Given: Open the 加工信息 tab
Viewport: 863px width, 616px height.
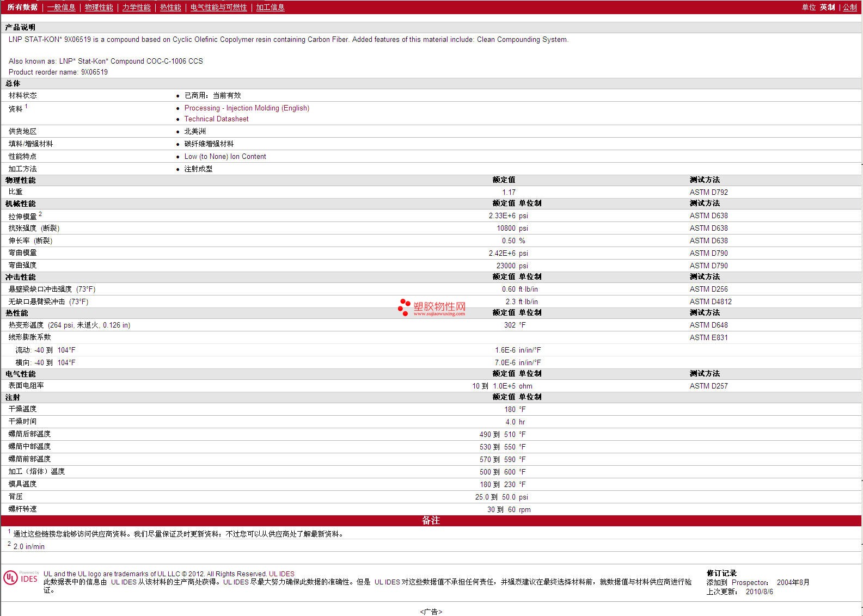Looking at the screenshot, I should click(270, 7).
